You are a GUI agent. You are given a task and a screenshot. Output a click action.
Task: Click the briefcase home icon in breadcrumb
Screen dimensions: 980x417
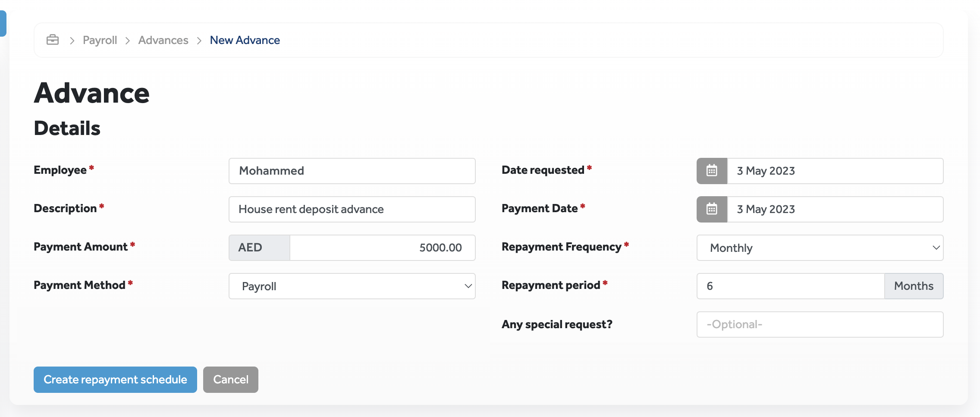53,40
